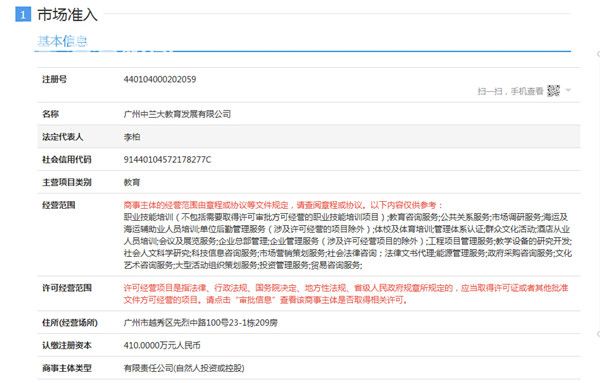Image resolution: width=600 pixels, height=383 pixels.
Task: Click the 认缴注册资本 label
Action: (67, 345)
